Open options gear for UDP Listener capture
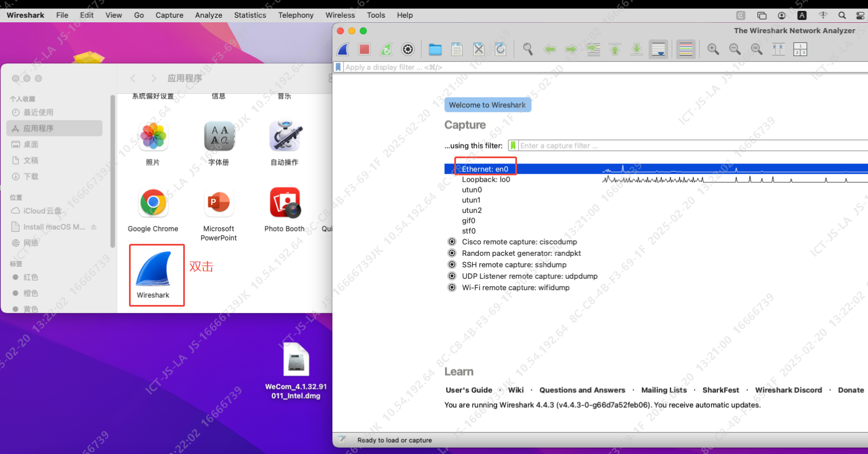Image resolution: width=868 pixels, height=454 pixels. (452, 276)
